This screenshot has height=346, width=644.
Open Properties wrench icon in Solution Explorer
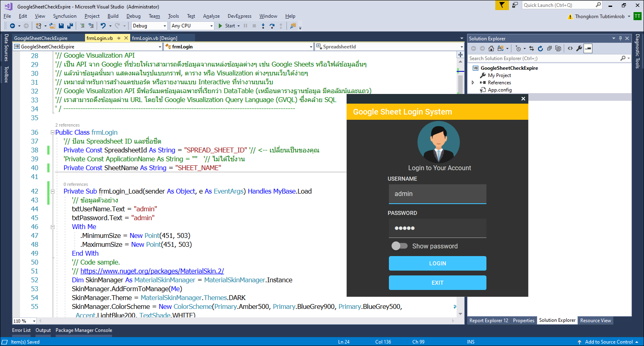(579, 48)
